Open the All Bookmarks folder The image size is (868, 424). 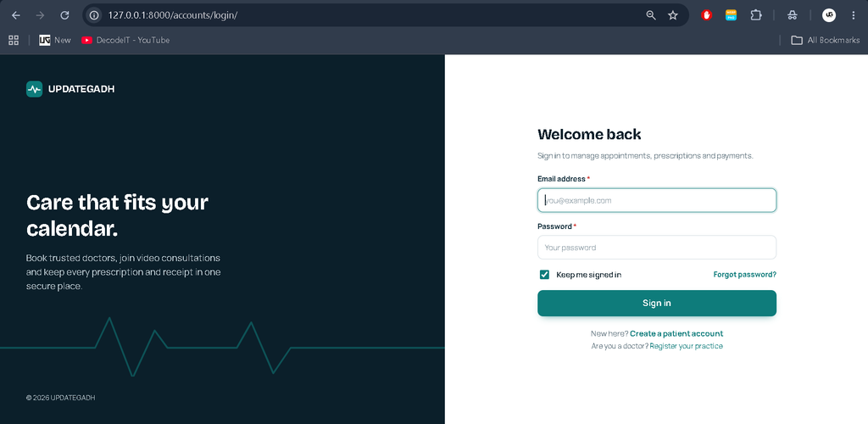pyautogui.click(x=826, y=40)
